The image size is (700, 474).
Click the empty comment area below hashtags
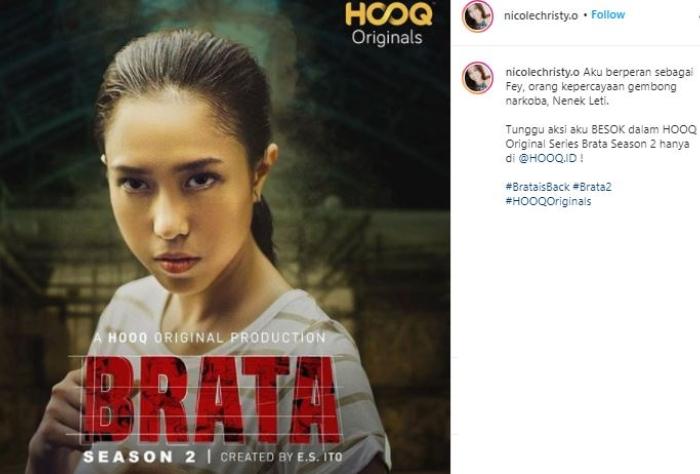click(575, 339)
